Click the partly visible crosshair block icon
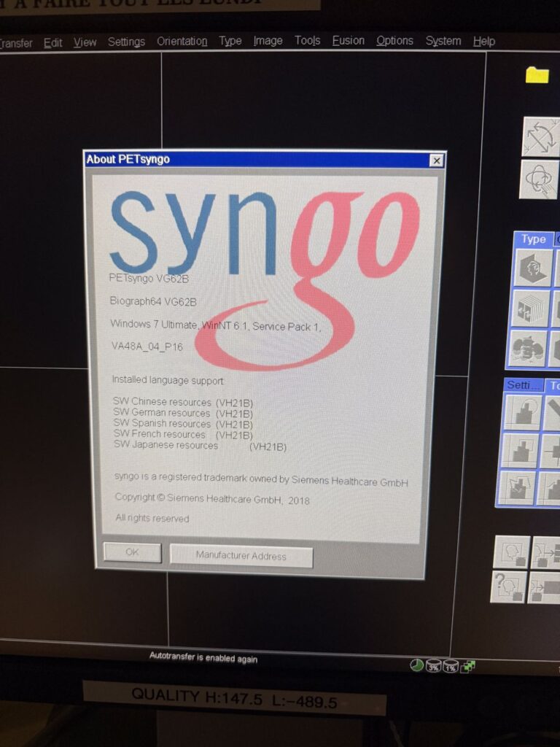Viewport: 560px width, 747px height. click(x=550, y=451)
